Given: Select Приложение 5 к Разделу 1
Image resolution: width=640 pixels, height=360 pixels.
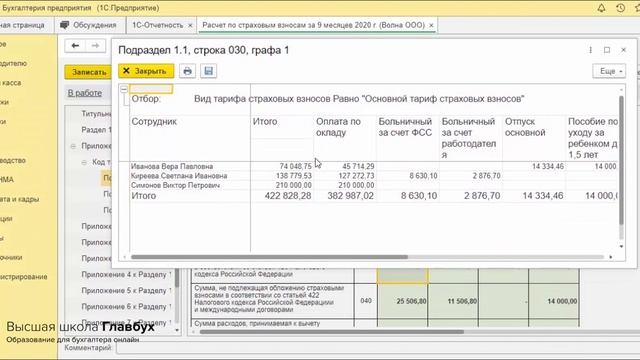Looking at the screenshot, I should click(126, 291).
